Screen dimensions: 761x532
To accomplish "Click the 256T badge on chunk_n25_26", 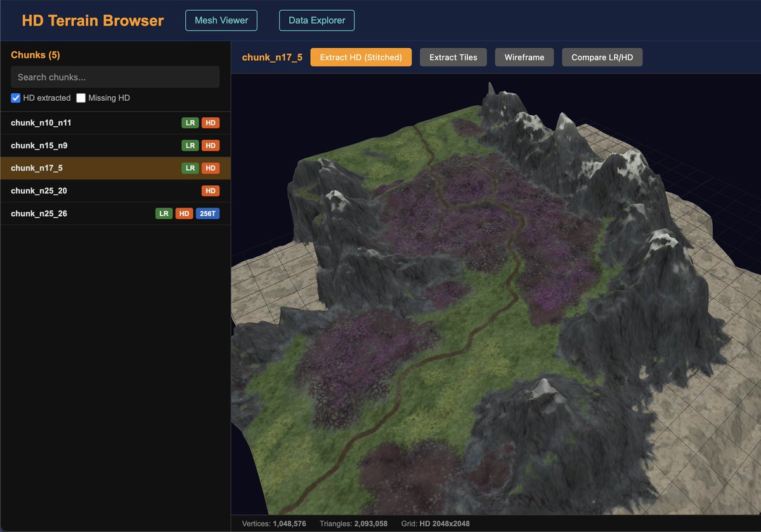I will (x=208, y=214).
